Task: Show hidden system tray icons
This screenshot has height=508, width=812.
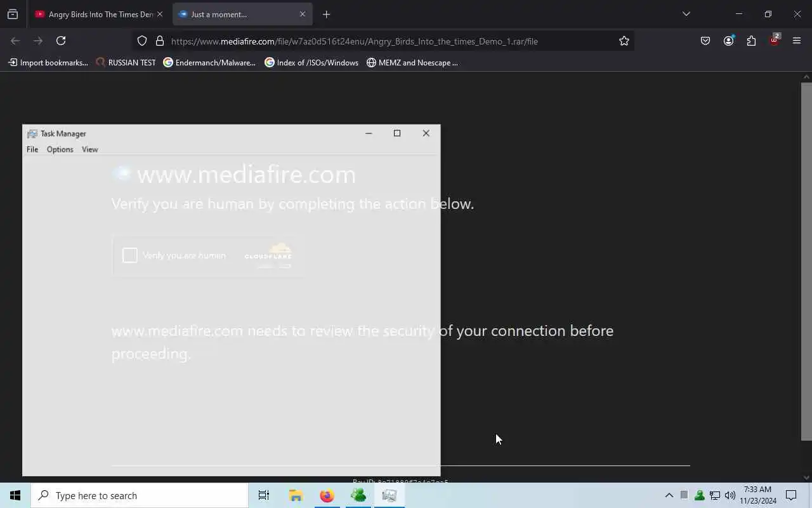Action: pos(669,495)
